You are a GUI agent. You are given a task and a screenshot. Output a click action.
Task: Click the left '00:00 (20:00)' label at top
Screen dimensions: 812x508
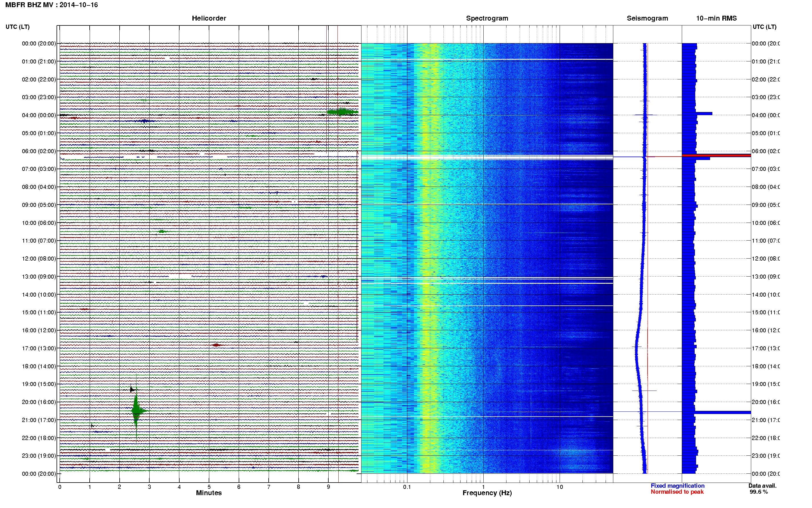click(x=39, y=43)
